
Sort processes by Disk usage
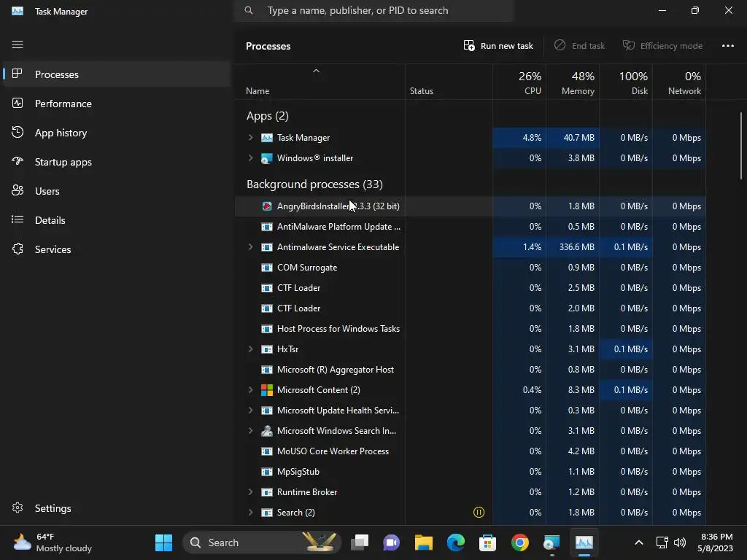[626, 83]
